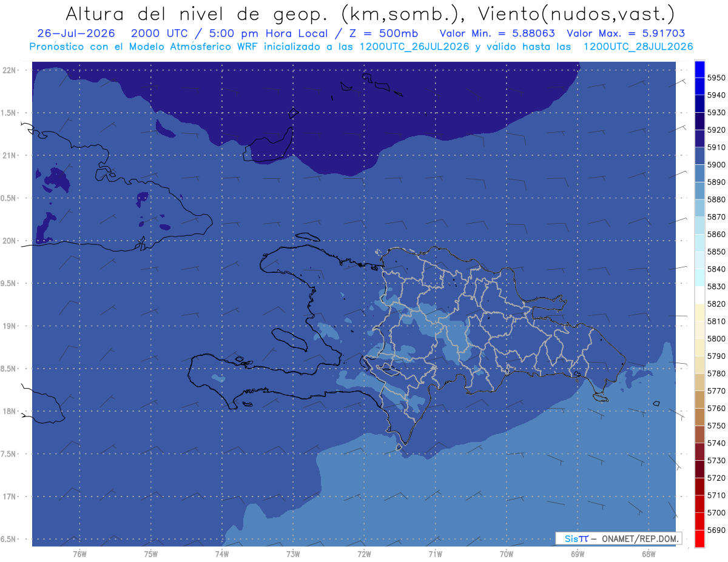
Task: Click the "19N" latitude label
Action: coord(10,326)
